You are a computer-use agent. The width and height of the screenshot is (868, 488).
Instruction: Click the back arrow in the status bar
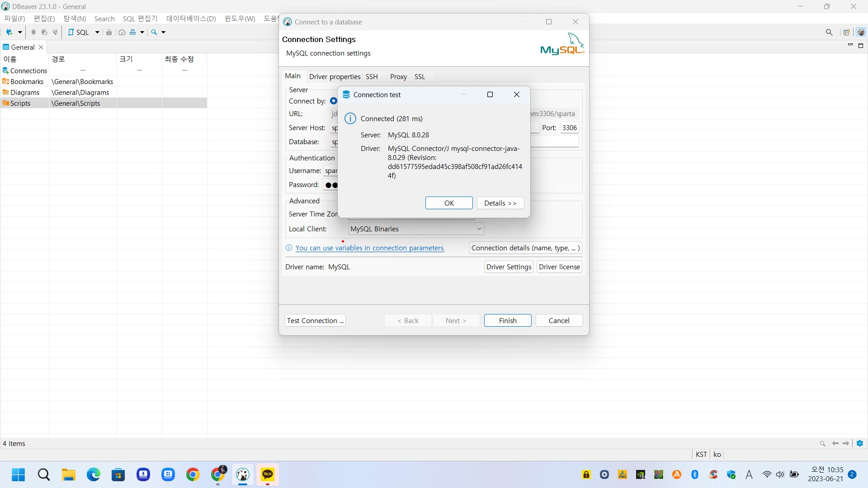(835, 443)
